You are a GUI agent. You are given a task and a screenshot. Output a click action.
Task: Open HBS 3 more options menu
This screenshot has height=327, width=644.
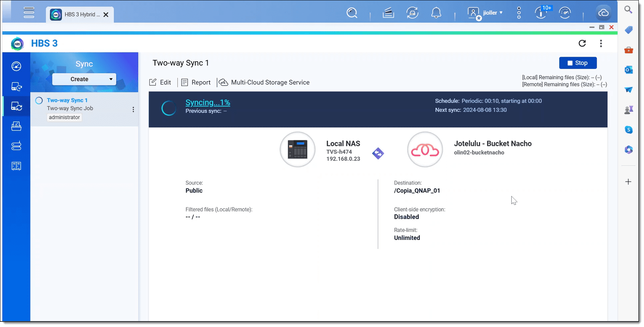[601, 44]
